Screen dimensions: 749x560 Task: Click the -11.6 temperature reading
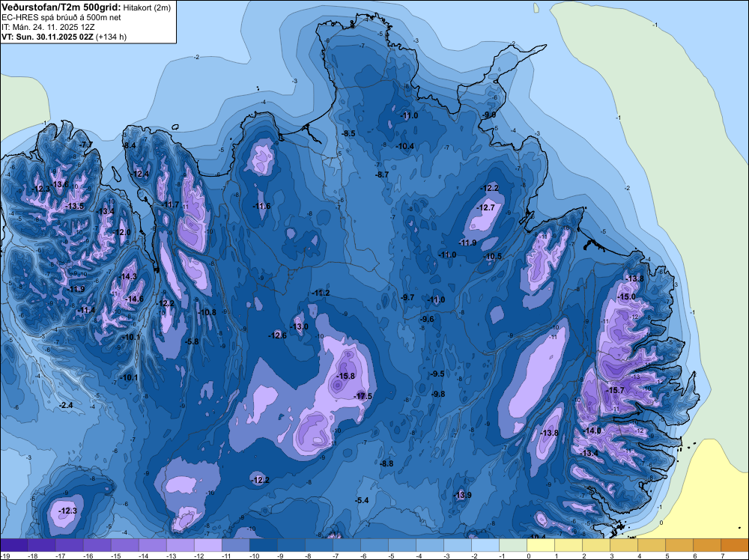(261, 206)
